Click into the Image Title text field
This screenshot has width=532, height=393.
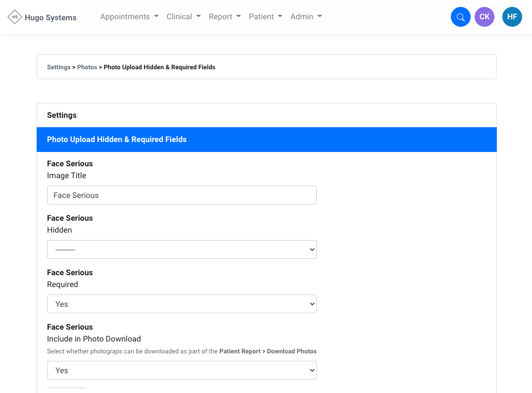(x=182, y=195)
